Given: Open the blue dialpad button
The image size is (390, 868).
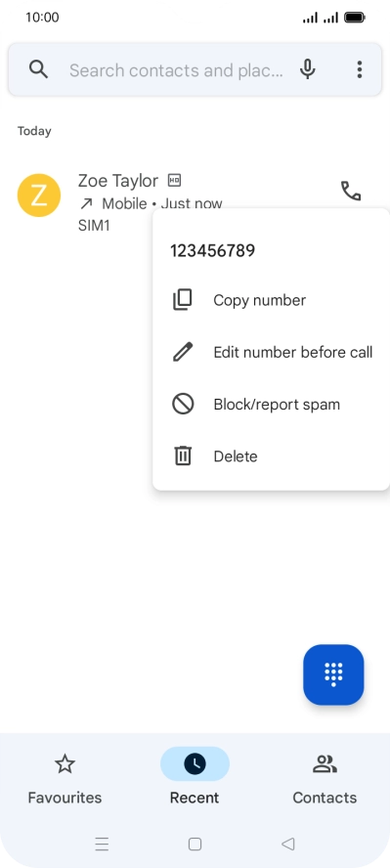Looking at the screenshot, I should tap(333, 674).
